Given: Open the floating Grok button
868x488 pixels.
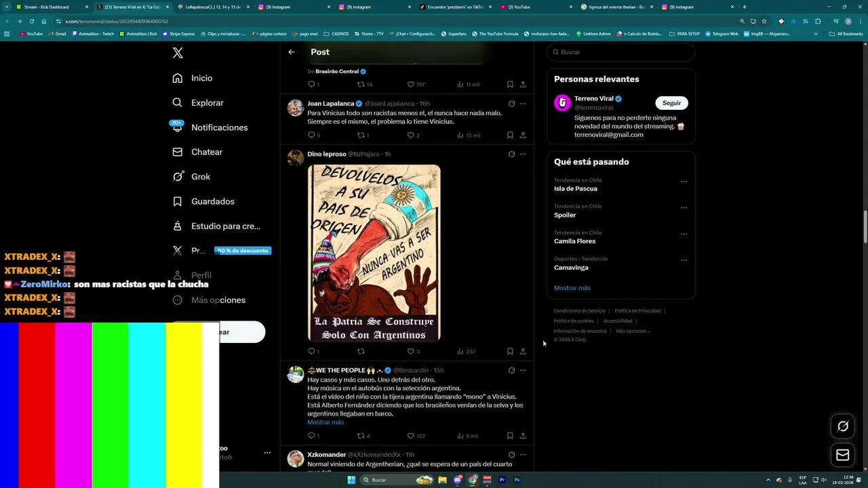Looking at the screenshot, I should pos(843,426).
